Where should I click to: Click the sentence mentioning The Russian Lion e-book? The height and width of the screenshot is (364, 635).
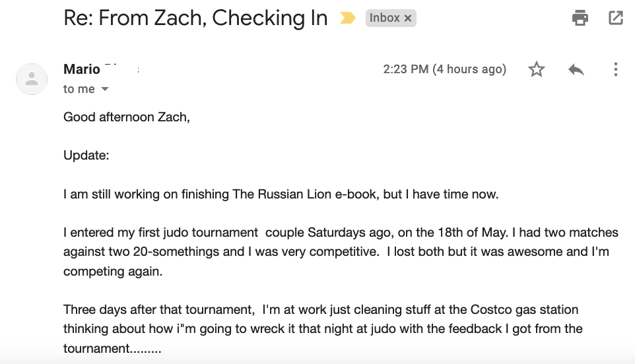tap(281, 194)
